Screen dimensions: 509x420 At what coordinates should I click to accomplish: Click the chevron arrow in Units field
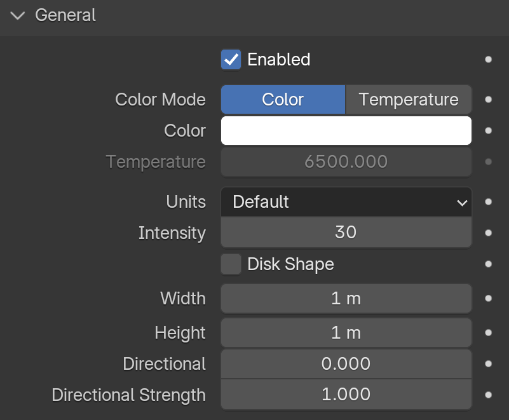coord(462,203)
